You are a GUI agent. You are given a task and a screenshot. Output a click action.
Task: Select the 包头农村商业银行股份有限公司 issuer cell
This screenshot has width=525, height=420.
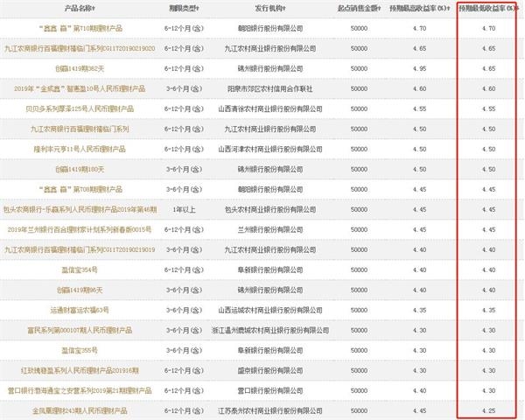[x=270, y=210]
